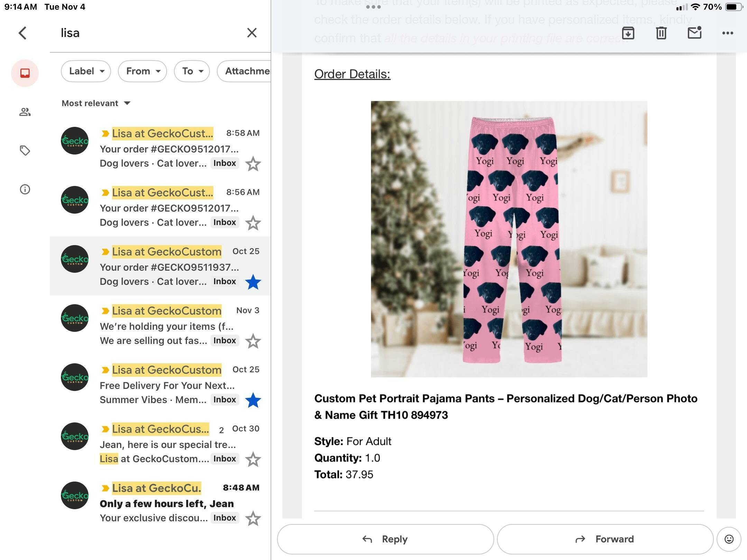The width and height of the screenshot is (747, 560).
Task: Open the contacts icon in the sidebar
Action: coord(25,112)
